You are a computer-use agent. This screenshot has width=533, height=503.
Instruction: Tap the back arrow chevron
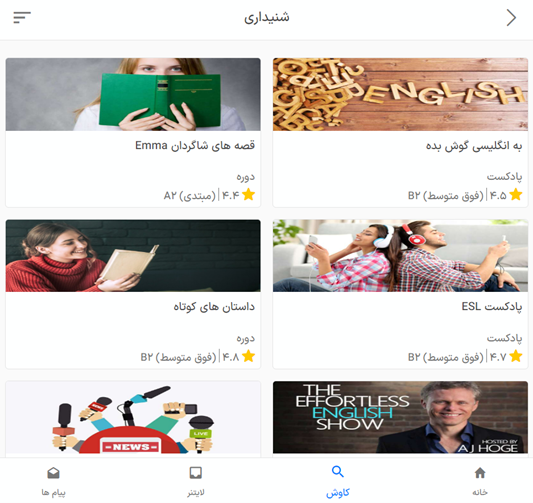pos(511,18)
